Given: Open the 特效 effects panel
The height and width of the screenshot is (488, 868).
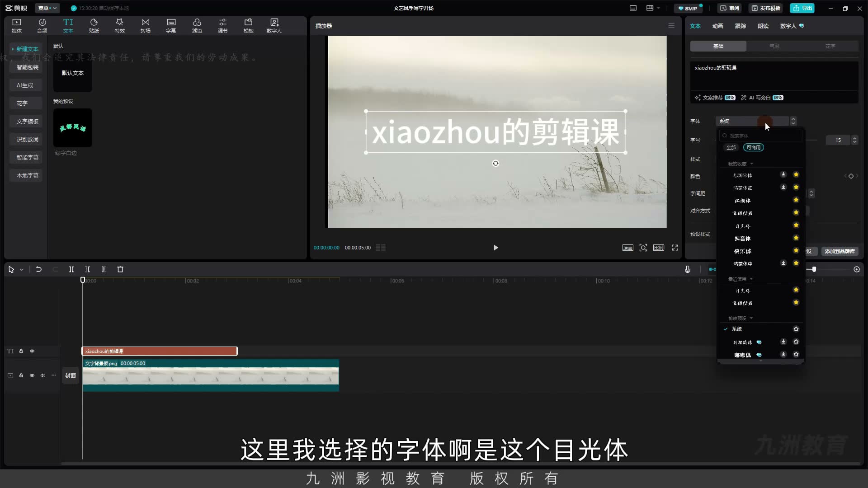Looking at the screenshot, I should tap(120, 26).
